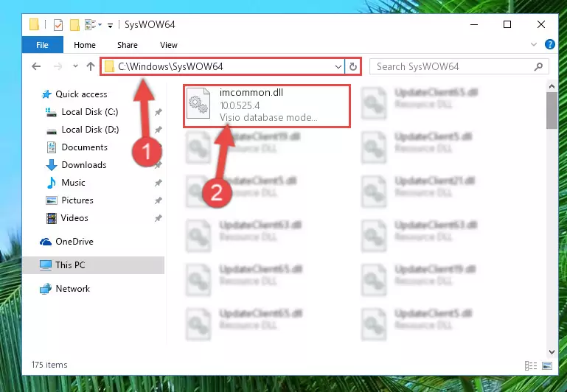This screenshot has width=567, height=392.
Task: Go forward with the right arrow
Action: (58, 66)
